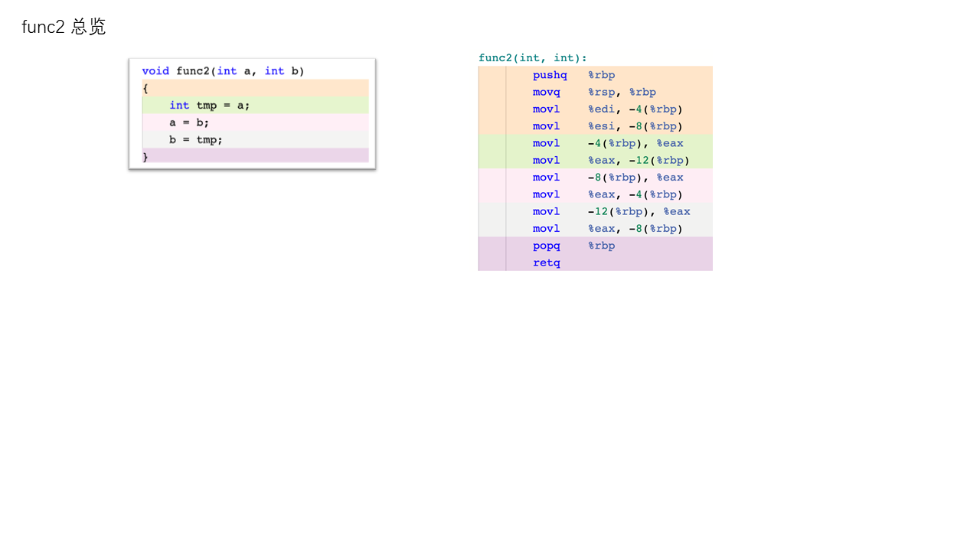Click the "movl %eax, -4(%rbp)" line
This screenshot has width=980, height=551.
pos(608,194)
